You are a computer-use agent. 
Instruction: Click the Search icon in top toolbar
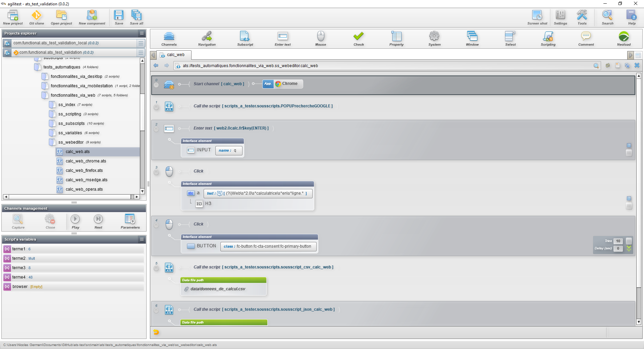click(607, 17)
